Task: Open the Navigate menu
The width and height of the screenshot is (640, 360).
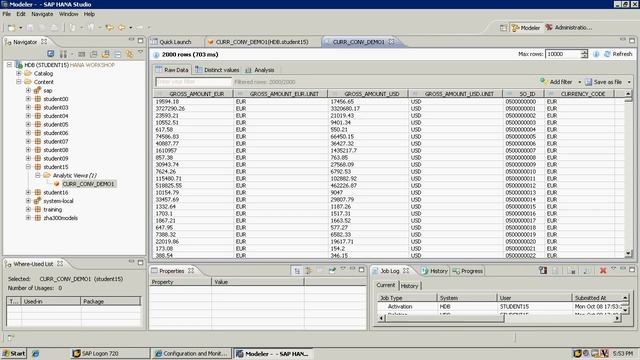Action: click(x=42, y=14)
